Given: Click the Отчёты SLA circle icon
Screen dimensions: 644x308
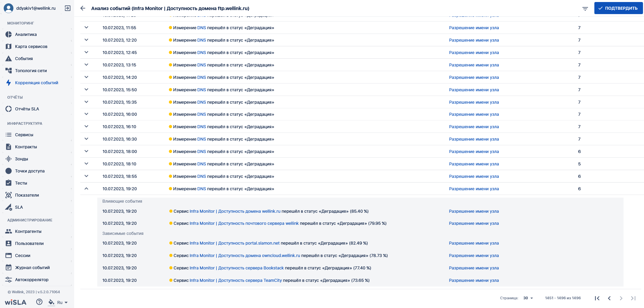Looking at the screenshot, I should pyautogui.click(x=9, y=109).
